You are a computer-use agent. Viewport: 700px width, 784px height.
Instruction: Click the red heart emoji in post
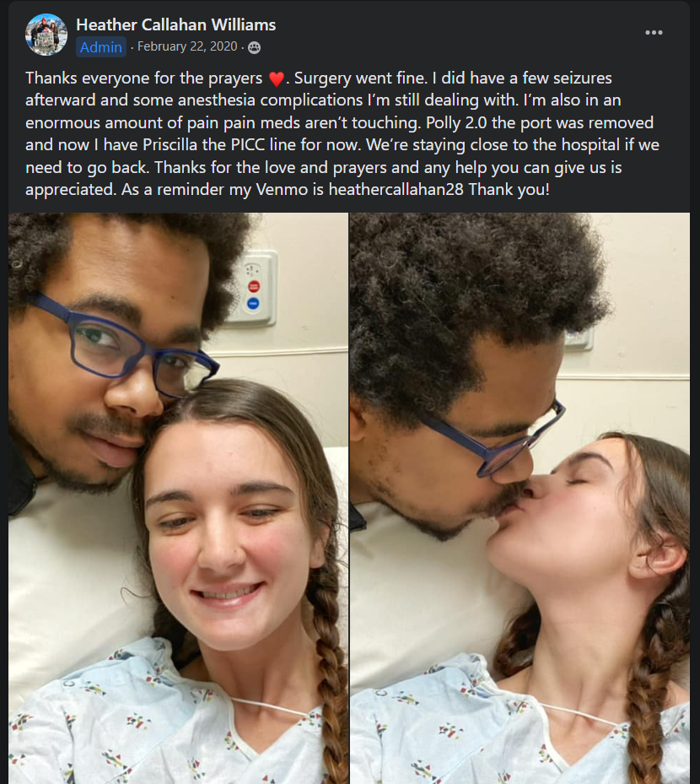pyautogui.click(x=277, y=79)
